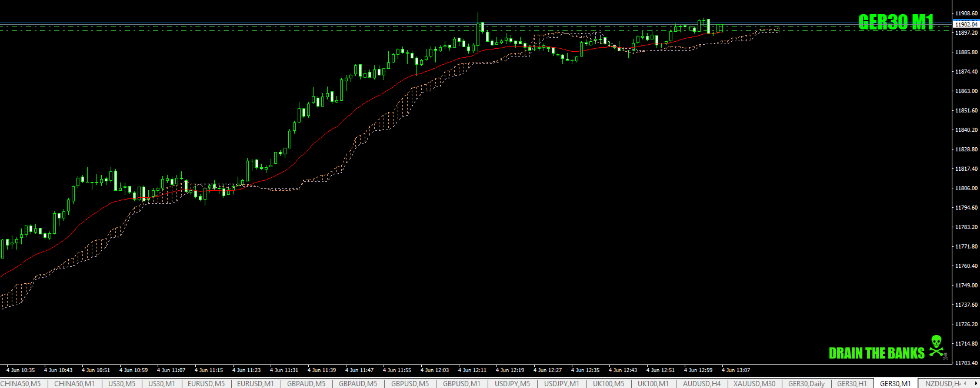Click the 4 Jun 10:35 time label
The width and height of the screenshot is (980, 388).
(21, 370)
